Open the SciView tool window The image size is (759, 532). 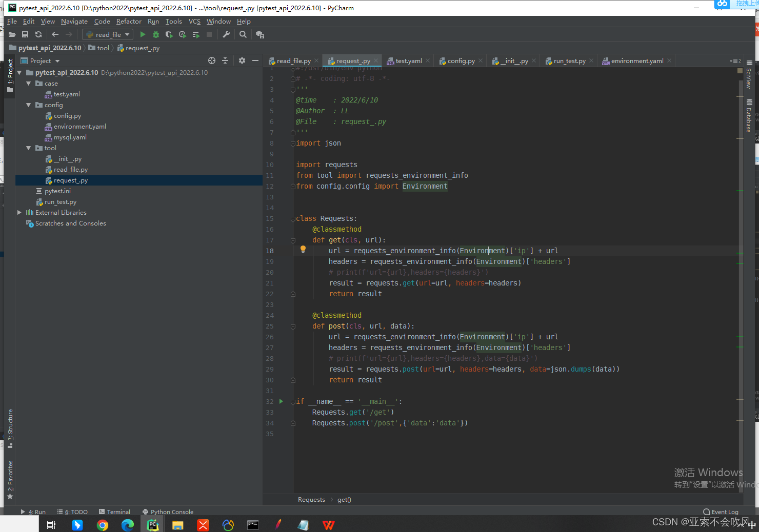tap(749, 75)
